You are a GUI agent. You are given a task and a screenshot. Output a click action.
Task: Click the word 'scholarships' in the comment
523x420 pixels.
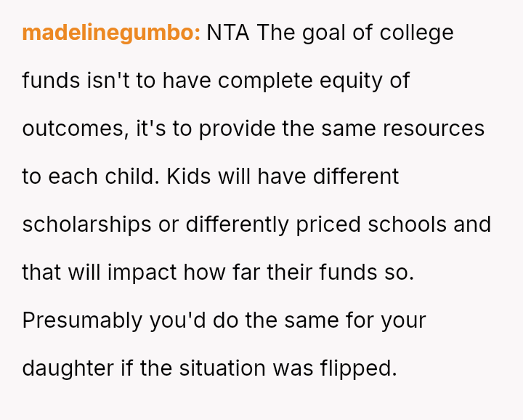[x=87, y=225]
